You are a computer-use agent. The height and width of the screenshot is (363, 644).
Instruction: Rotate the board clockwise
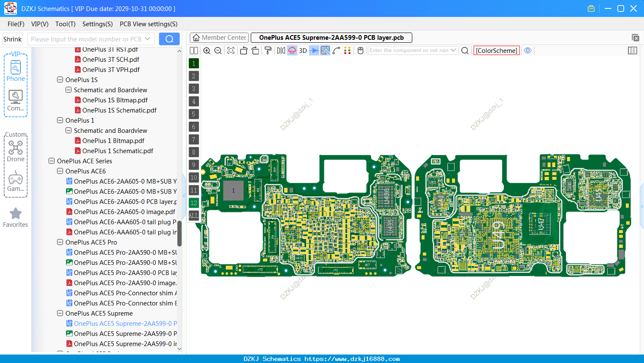click(255, 50)
